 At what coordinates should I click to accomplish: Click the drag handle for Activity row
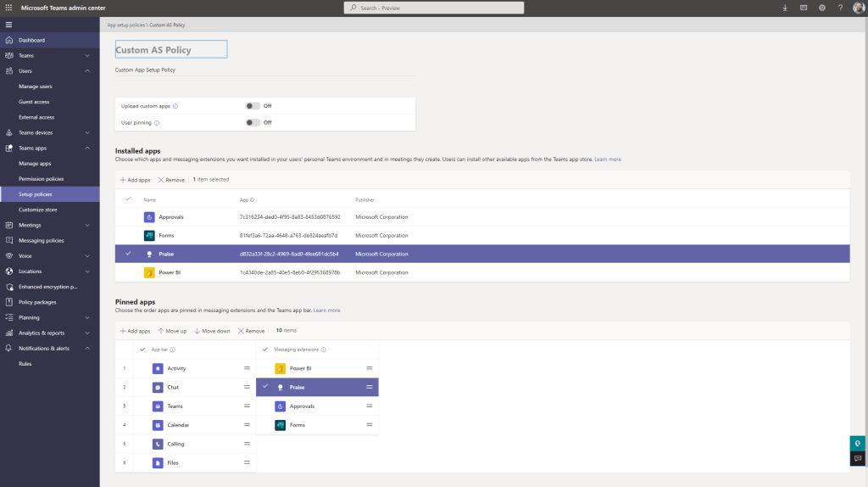(x=247, y=368)
